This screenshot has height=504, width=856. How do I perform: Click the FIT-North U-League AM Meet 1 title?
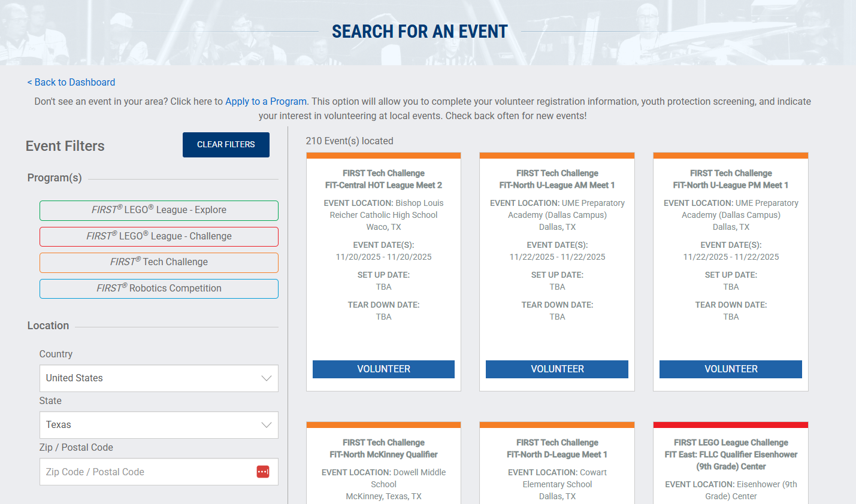[x=557, y=185]
